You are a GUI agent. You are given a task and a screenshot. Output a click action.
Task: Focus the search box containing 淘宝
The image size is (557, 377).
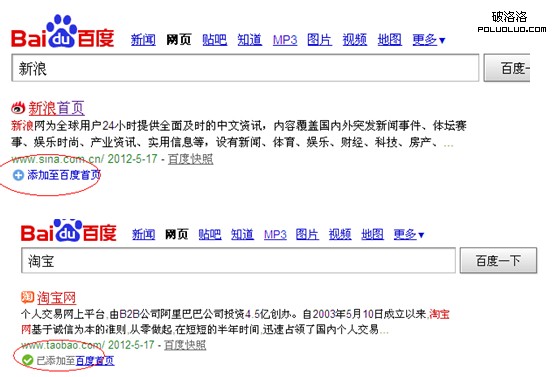[238, 260]
